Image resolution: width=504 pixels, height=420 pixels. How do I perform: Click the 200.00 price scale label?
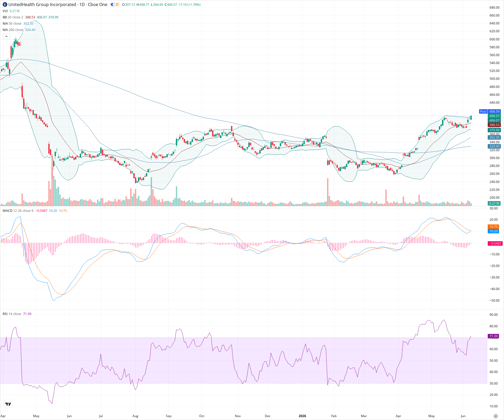tap(495, 198)
